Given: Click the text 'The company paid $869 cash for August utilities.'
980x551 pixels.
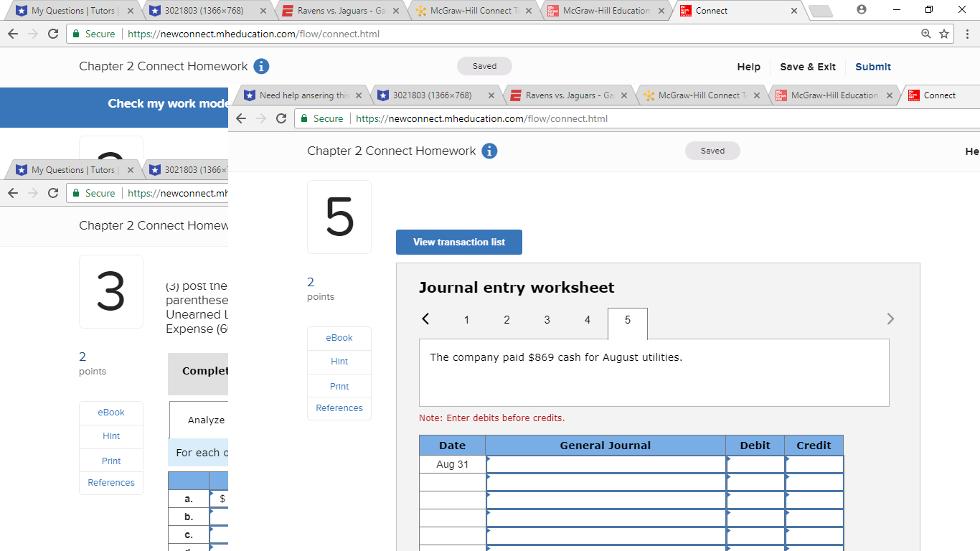Looking at the screenshot, I should [556, 357].
